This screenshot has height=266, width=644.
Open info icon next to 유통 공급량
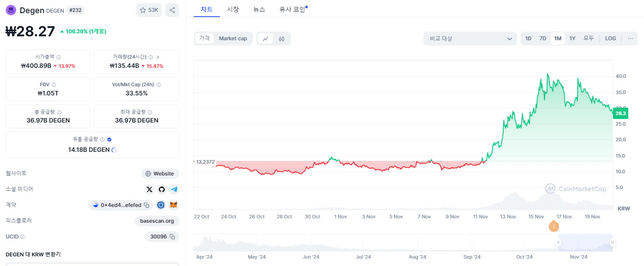tap(102, 139)
